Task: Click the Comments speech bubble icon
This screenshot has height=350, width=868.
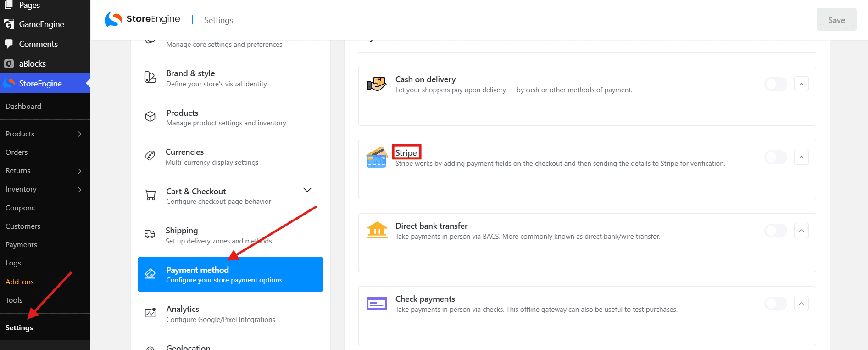Action: click(9, 44)
